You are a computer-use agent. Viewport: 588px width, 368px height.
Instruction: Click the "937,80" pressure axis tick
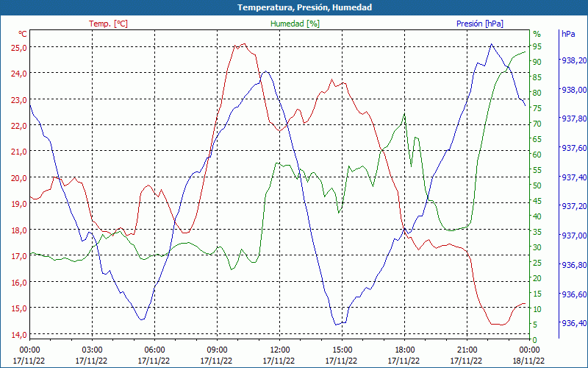[573, 118]
